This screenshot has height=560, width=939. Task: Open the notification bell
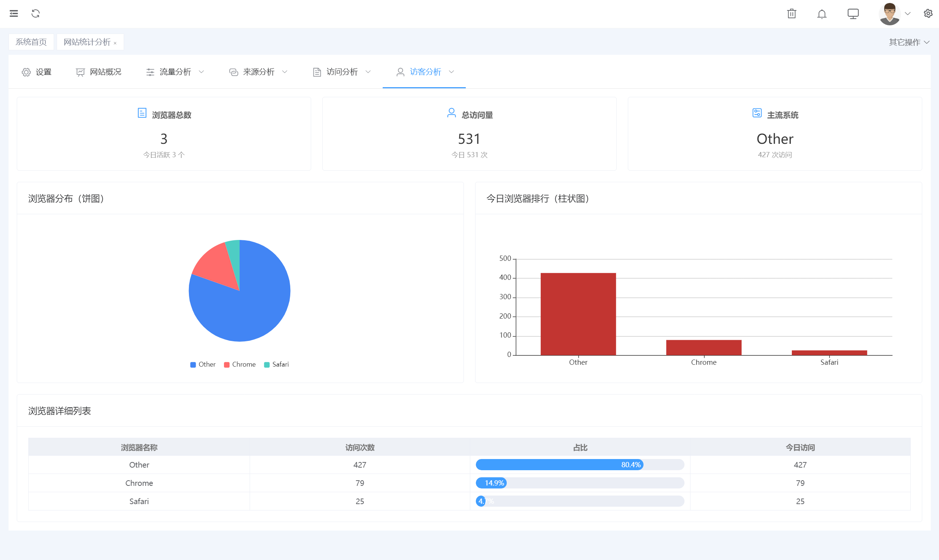point(822,14)
